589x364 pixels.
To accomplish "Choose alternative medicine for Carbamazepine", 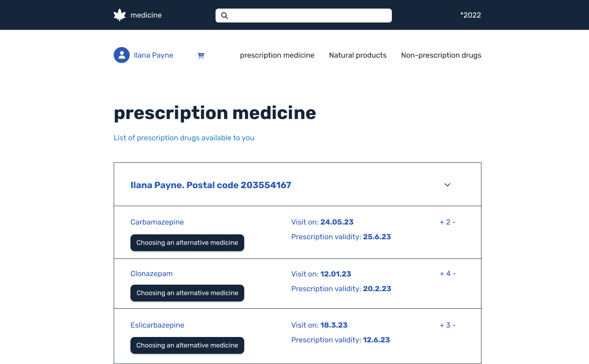I will click(x=187, y=243).
